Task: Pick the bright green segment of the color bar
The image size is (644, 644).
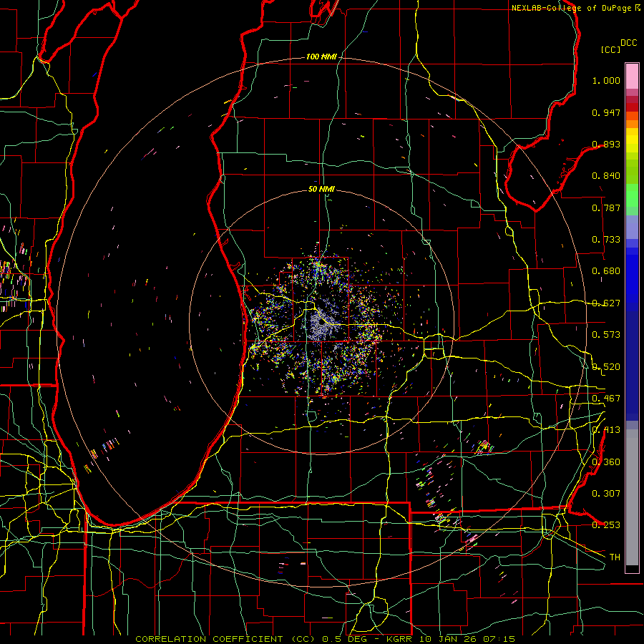Action: point(632,195)
